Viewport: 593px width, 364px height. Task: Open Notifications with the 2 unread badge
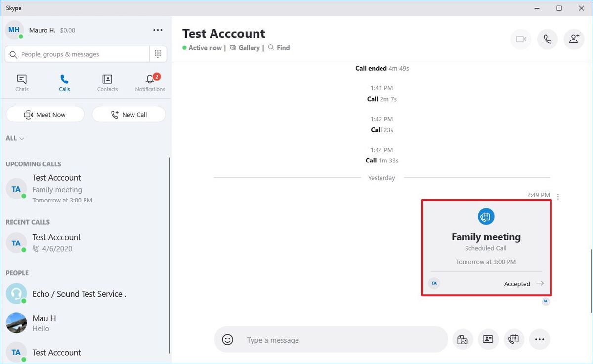[150, 82]
